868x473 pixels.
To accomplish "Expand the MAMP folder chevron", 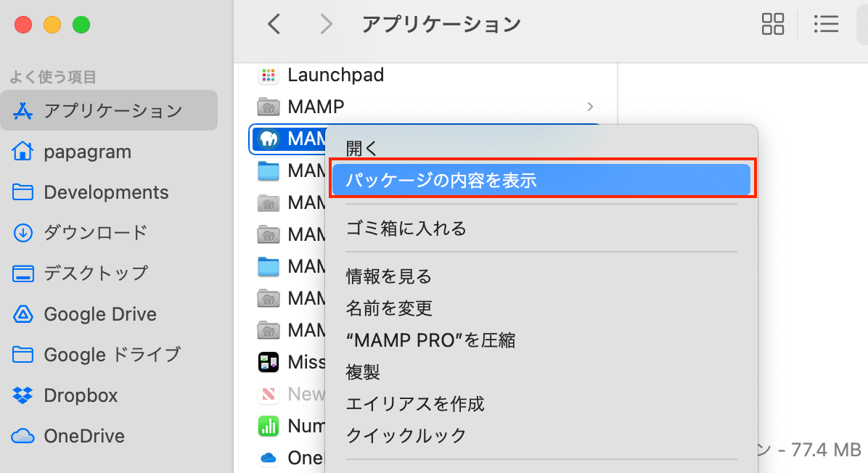I will point(590,106).
